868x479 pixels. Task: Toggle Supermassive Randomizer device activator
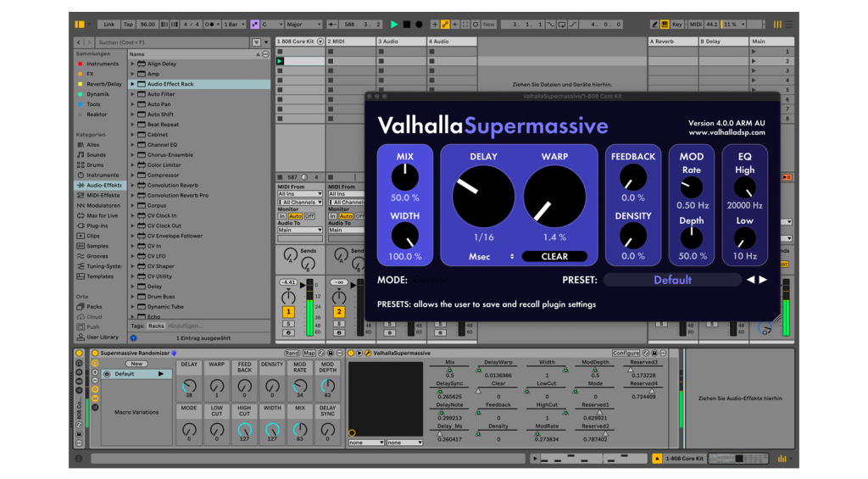(x=95, y=354)
